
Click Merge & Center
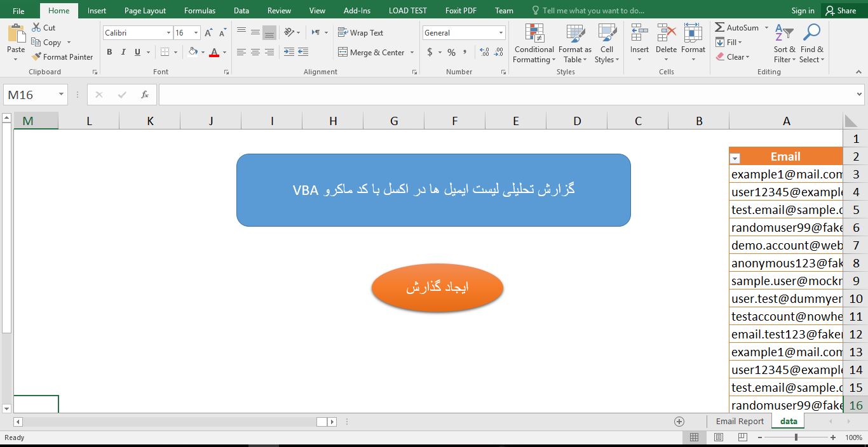[x=372, y=52]
